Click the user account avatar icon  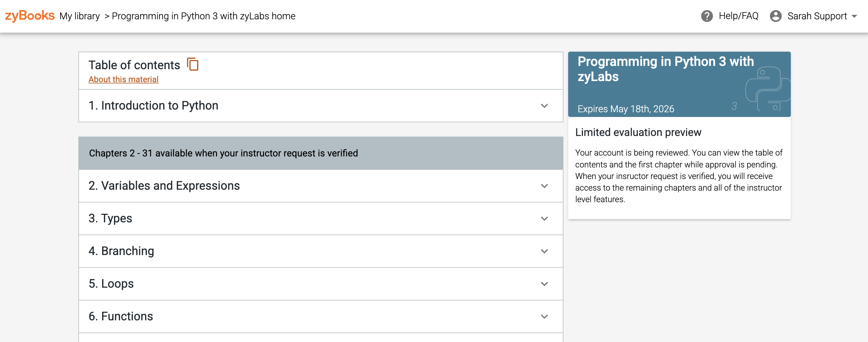[775, 16]
